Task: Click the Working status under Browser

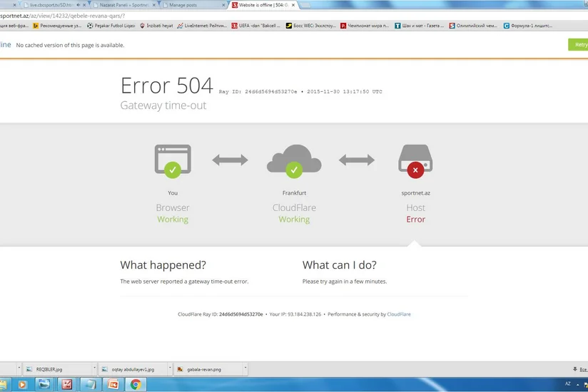Action: tap(173, 220)
